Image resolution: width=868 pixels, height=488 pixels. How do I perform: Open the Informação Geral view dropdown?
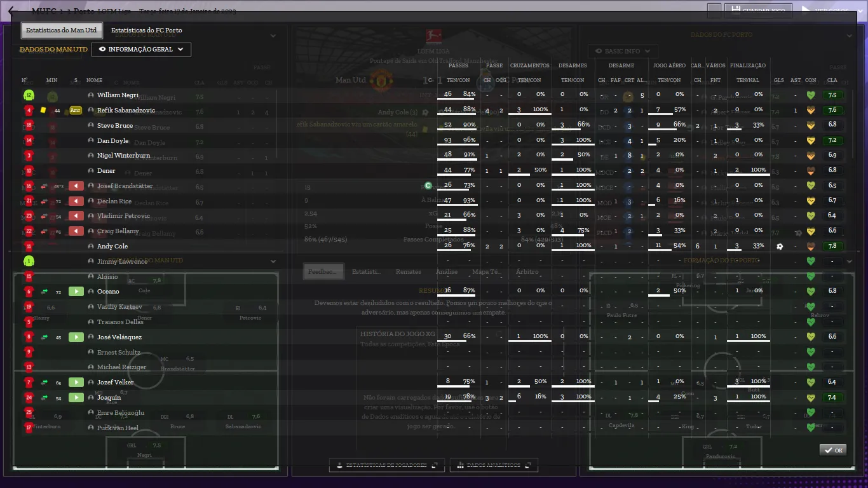pos(141,50)
